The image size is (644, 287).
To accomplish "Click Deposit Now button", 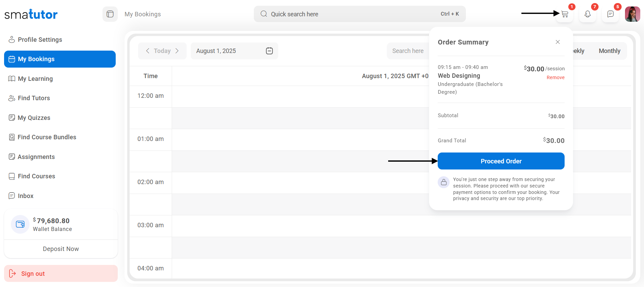I will coord(61,249).
